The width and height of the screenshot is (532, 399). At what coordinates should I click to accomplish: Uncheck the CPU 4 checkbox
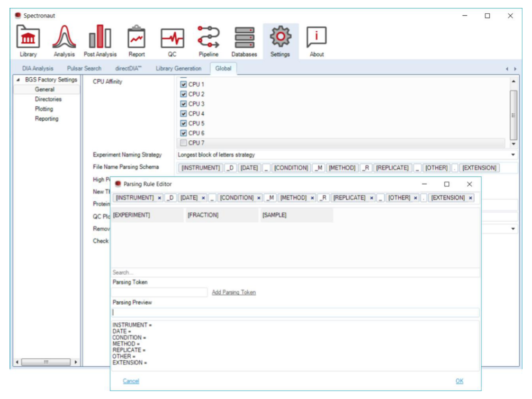(184, 114)
